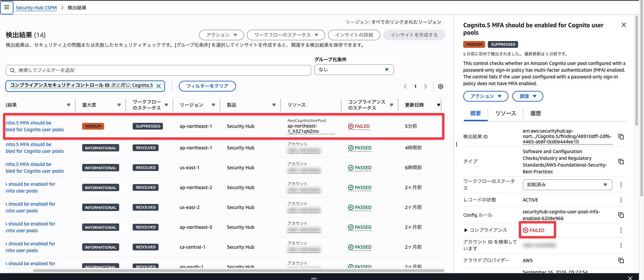The height and width of the screenshot is (280, 644).
Task: Switch to the リソース tab
Action: coord(505,113)
